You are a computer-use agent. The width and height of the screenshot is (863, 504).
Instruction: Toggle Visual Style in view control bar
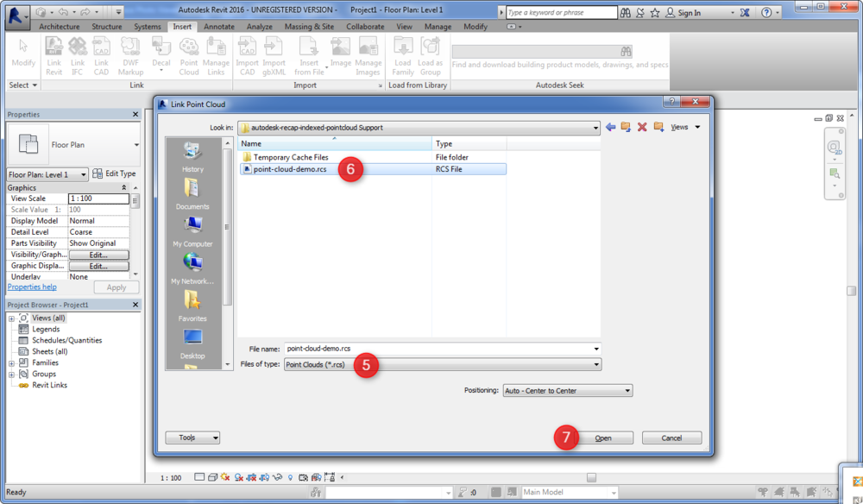pyautogui.click(x=212, y=477)
